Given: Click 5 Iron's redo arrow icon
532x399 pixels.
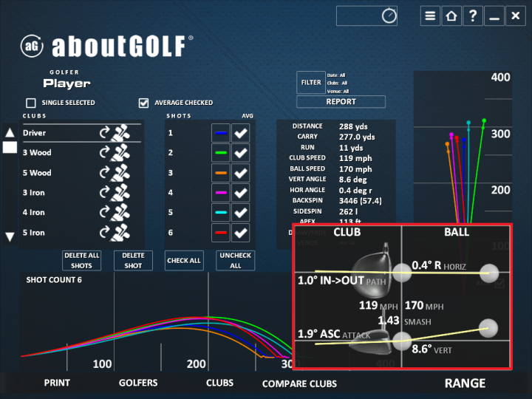Looking at the screenshot, I should pyautogui.click(x=104, y=233).
